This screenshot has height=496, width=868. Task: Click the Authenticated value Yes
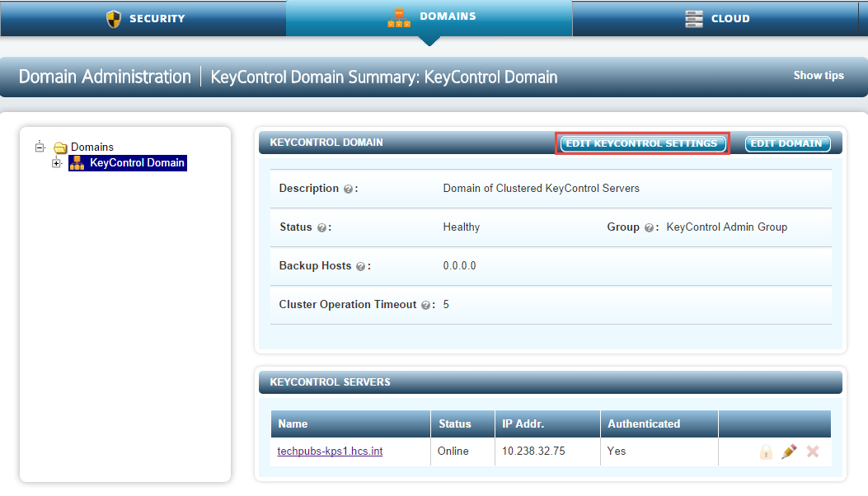point(616,452)
